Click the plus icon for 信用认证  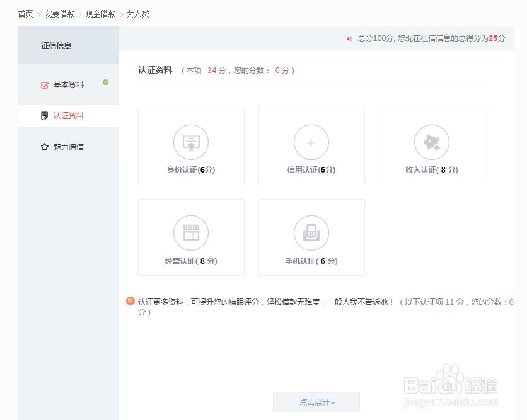point(311,142)
